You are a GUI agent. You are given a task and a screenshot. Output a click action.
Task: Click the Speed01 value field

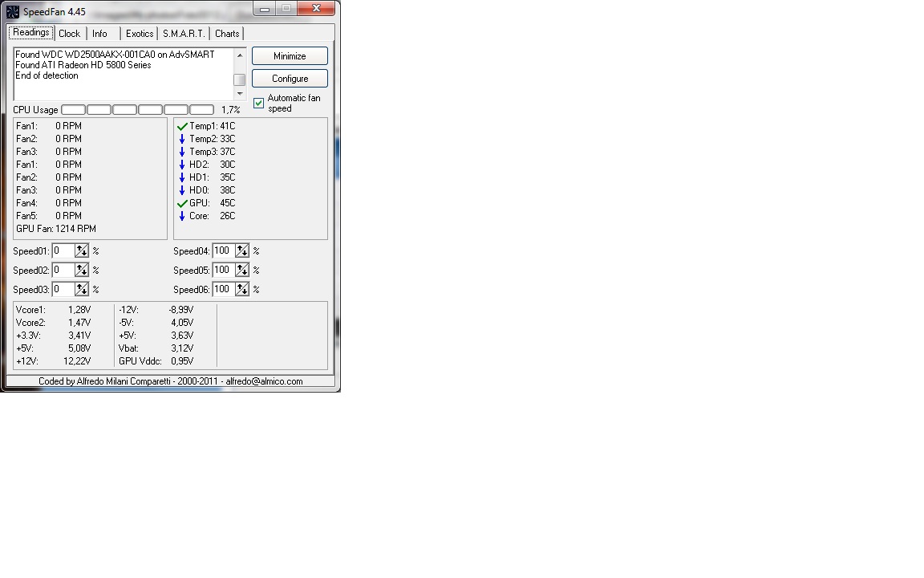tap(63, 250)
